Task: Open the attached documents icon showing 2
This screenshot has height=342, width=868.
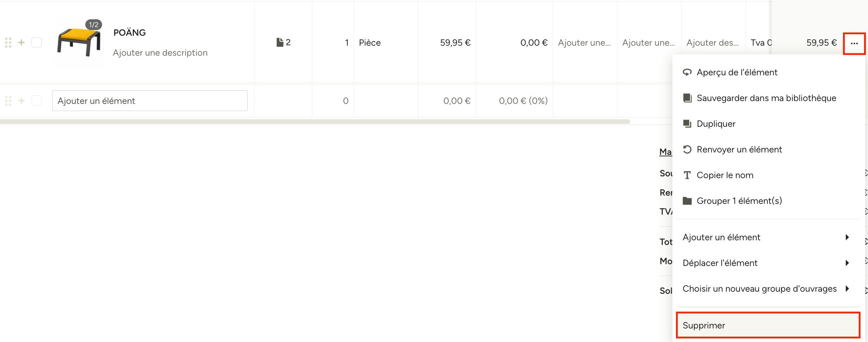Action: [x=284, y=42]
